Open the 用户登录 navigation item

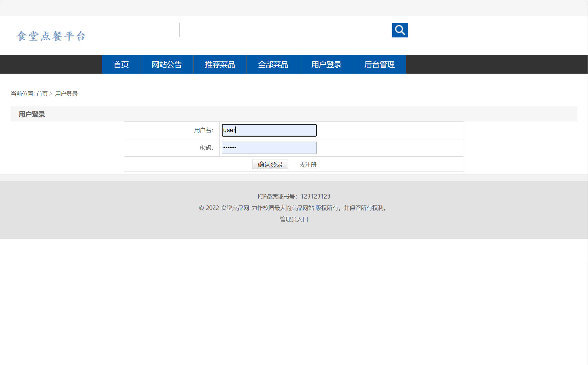pos(326,64)
